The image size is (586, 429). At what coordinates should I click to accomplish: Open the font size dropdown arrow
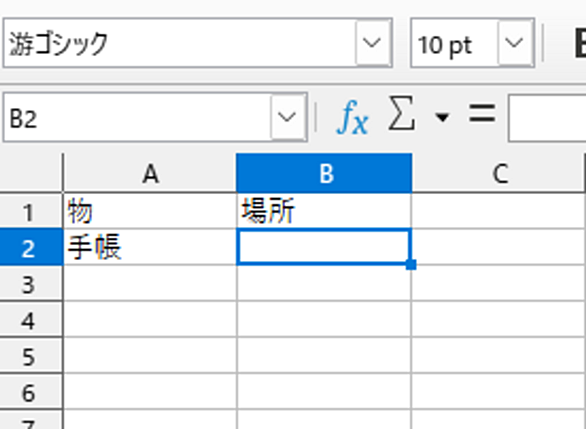(x=515, y=43)
